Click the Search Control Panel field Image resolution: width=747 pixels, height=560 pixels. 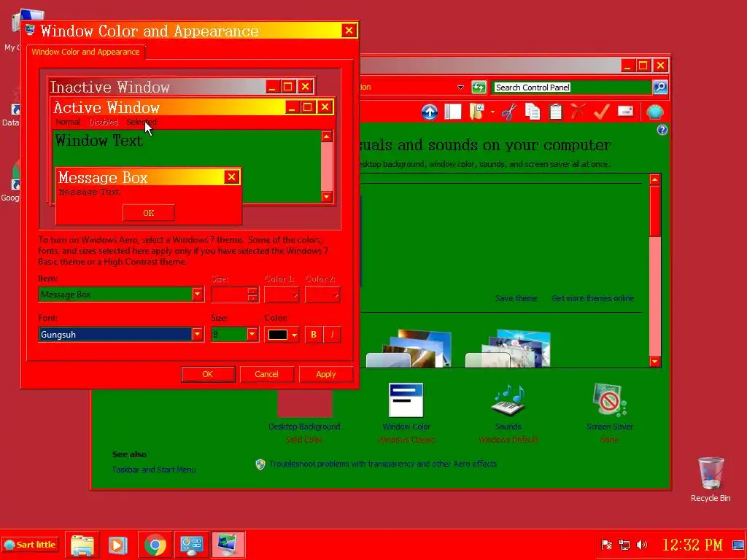[571, 87]
